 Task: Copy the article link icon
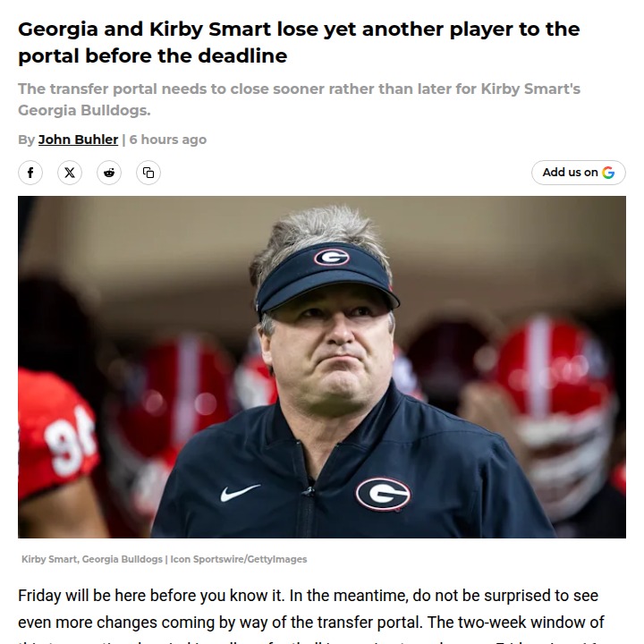click(148, 173)
